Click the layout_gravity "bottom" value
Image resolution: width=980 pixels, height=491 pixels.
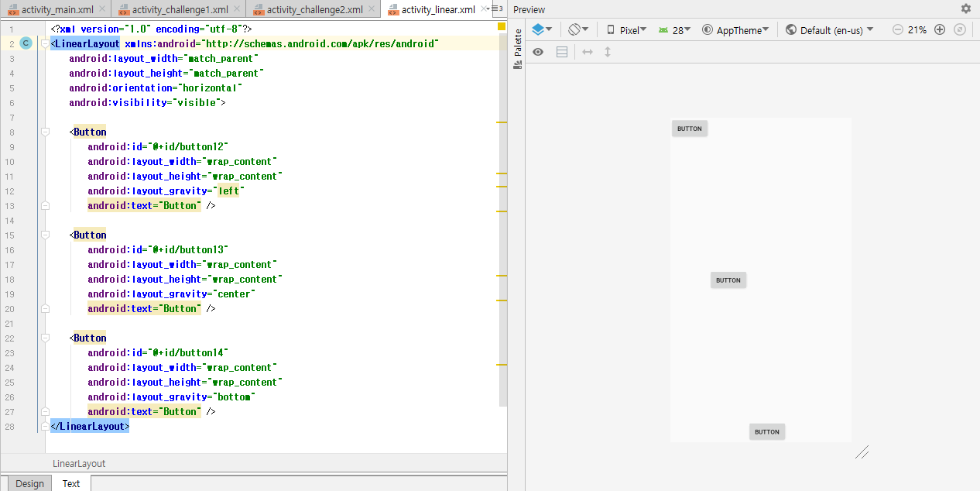[235, 397]
